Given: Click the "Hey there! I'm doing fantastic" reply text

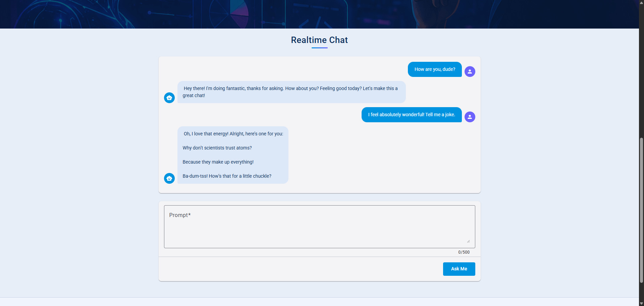Looking at the screenshot, I should (290, 92).
